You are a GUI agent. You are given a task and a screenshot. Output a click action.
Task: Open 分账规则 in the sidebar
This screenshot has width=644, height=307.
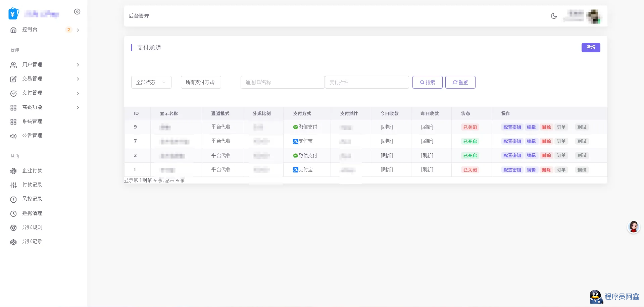coord(32,227)
